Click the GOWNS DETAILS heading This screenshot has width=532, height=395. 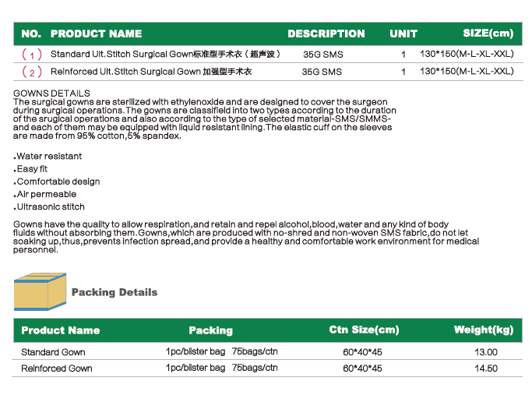[x=51, y=93]
